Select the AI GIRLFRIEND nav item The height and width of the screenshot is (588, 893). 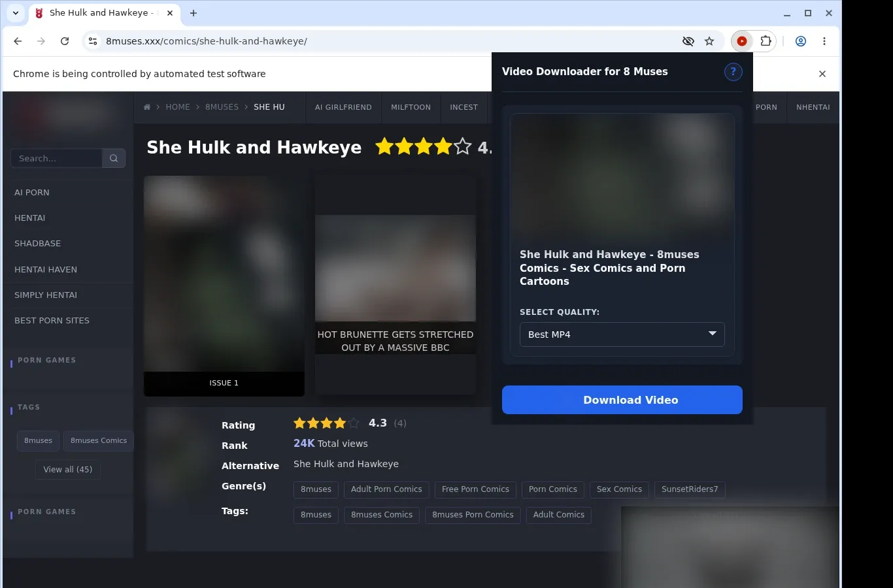343,107
